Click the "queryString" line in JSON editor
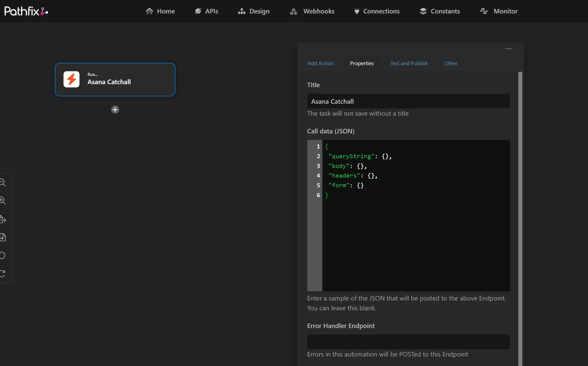588x366 pixels. 360,156
